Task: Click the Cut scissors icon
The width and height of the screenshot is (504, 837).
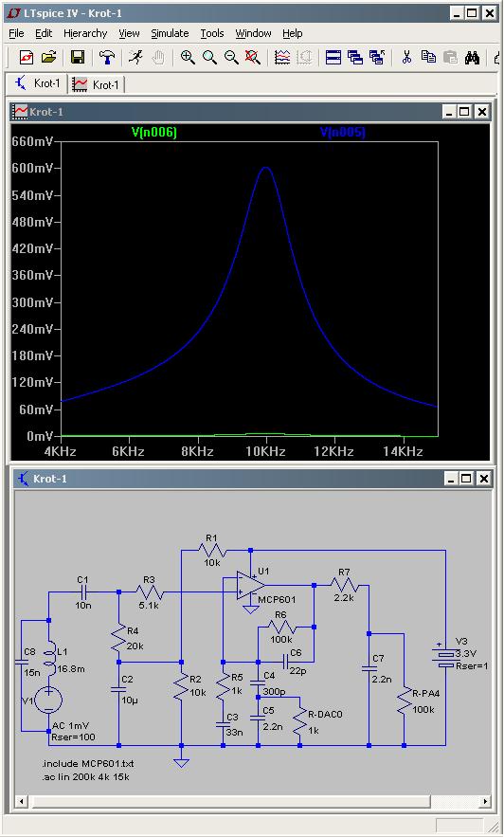Action: coord(406,57)
